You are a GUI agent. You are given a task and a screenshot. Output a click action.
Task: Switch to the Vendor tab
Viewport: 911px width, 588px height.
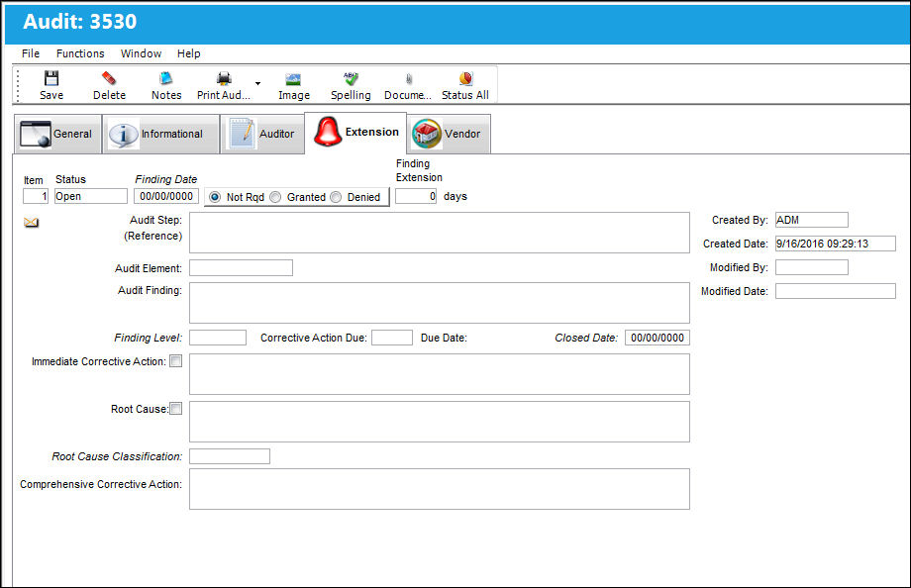pyautogui.click(x=450, y=135)
